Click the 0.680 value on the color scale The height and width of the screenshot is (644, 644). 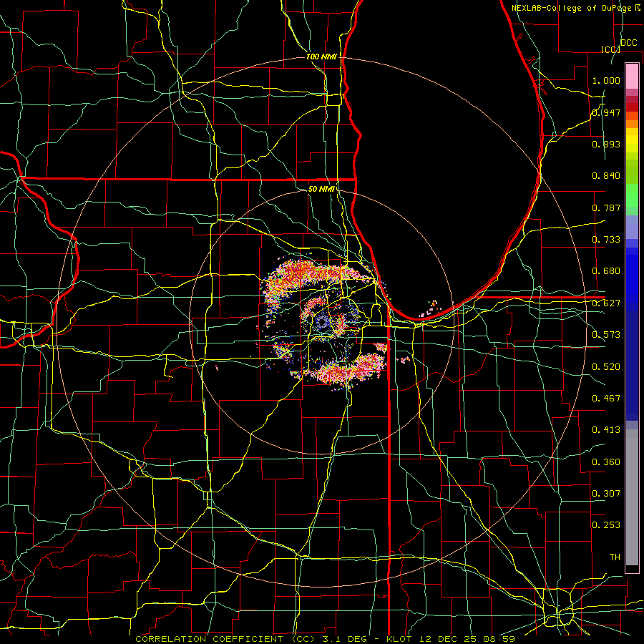pos(606,270)
